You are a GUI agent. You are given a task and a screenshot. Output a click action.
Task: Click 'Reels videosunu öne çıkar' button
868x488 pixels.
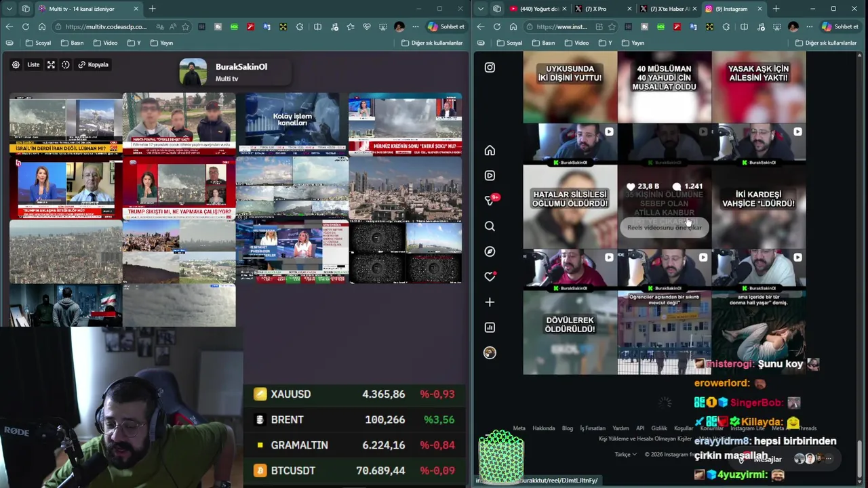(x=664, y=227)
